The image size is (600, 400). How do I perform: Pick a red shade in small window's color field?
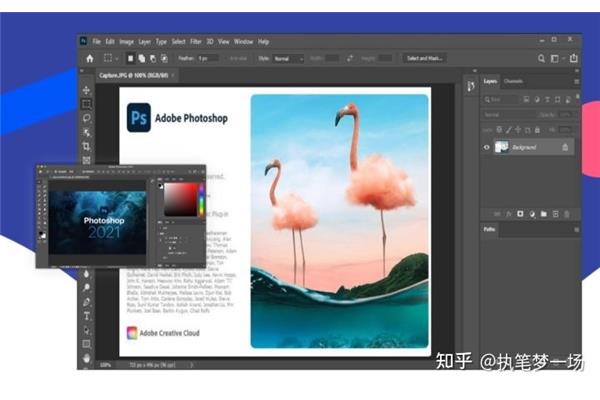pos(180,199)
